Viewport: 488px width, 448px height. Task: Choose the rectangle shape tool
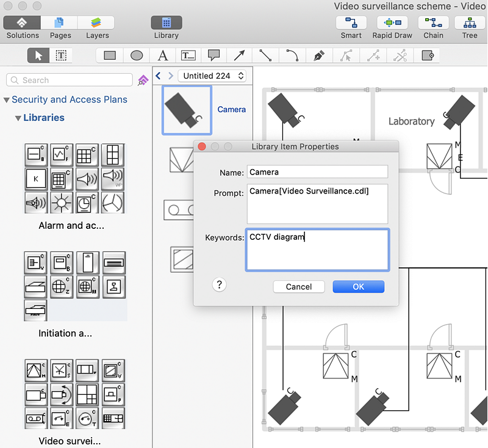coord(110,56)
